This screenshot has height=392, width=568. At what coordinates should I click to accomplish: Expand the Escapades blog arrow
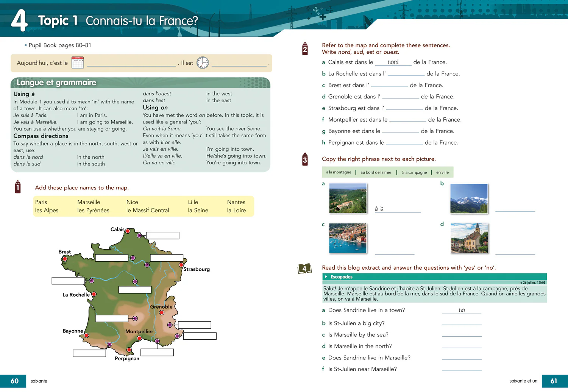(x=326, y=277)
